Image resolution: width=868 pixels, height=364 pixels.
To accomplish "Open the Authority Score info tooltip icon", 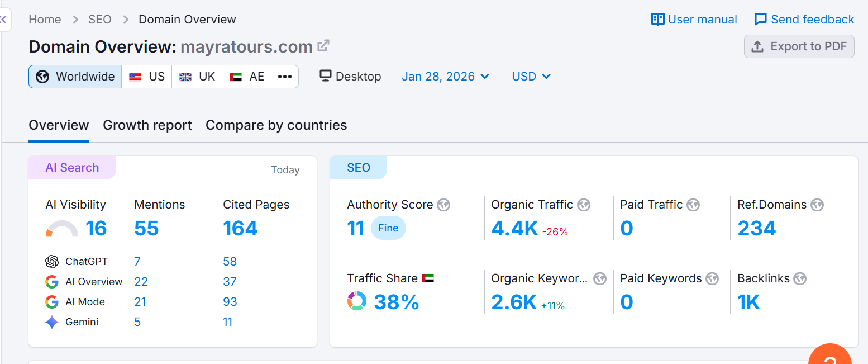I will pos(443,205).
